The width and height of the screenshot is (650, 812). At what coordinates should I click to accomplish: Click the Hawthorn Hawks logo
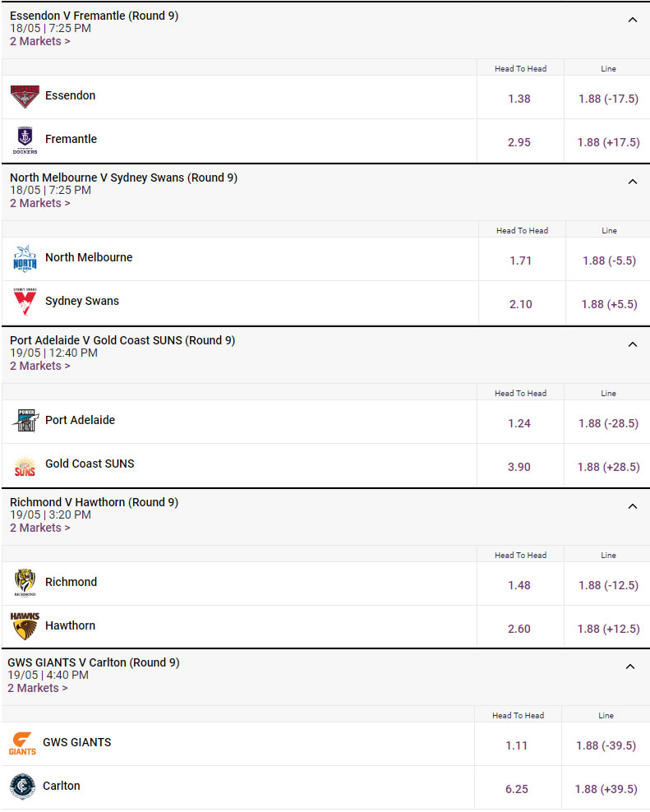[x=25, y=626]
